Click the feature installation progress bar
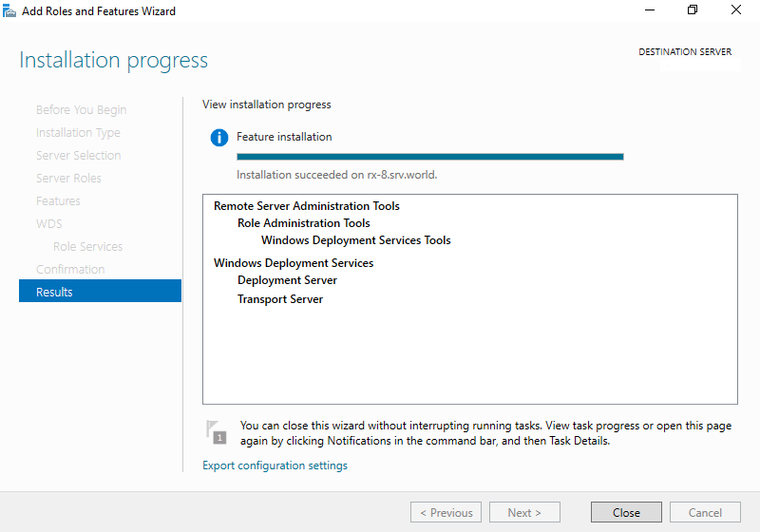This screenshot has width=760, height=532. pos(430,157)
